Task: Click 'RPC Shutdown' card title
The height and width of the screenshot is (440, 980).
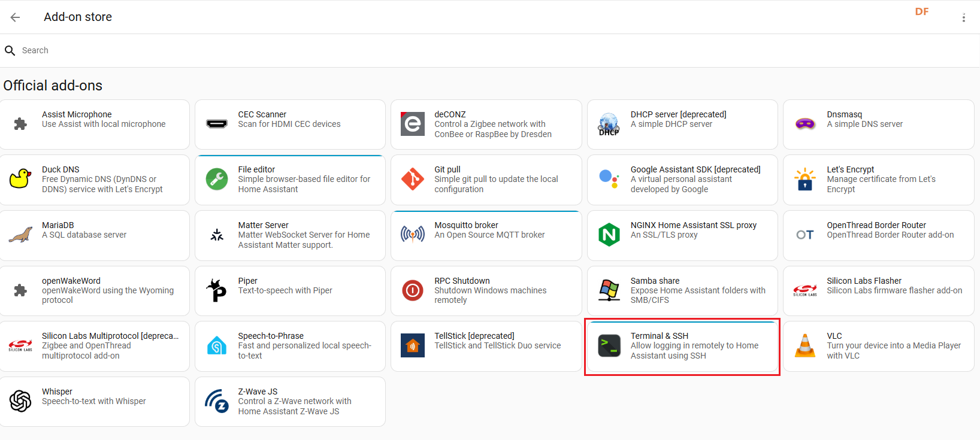Action: [462, 281]
